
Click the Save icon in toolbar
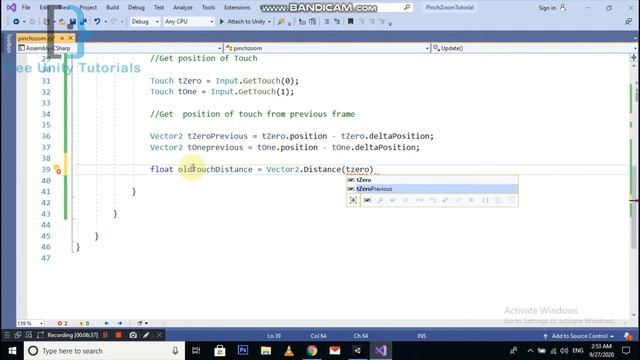coord(73,22)
